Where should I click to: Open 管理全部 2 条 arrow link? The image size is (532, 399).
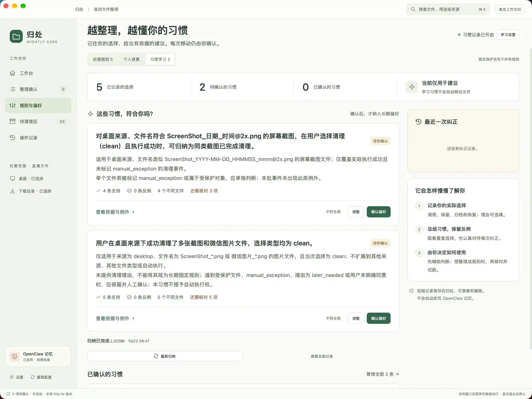coord(382,374)
